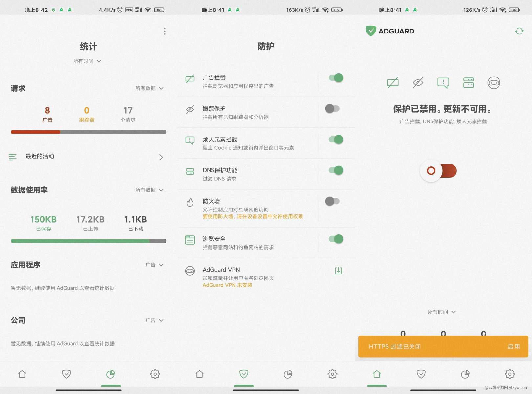The width and height of the screenshot is (532, 394).
Task: Enable the 防火墙 firewall switch
Action: coord(332,201)
